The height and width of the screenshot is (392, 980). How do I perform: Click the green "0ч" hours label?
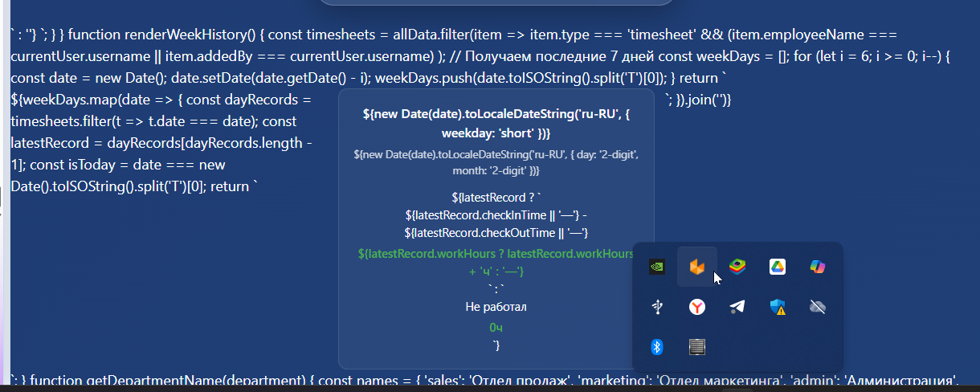pos(496,328)
